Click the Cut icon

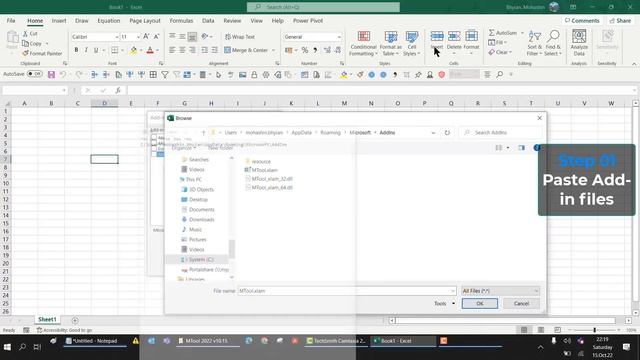point(25,33)
